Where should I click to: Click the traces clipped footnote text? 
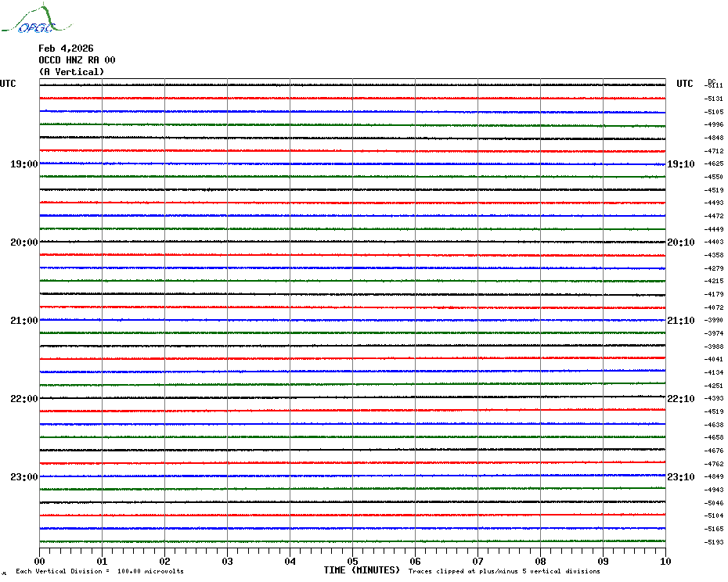(504, 571)
